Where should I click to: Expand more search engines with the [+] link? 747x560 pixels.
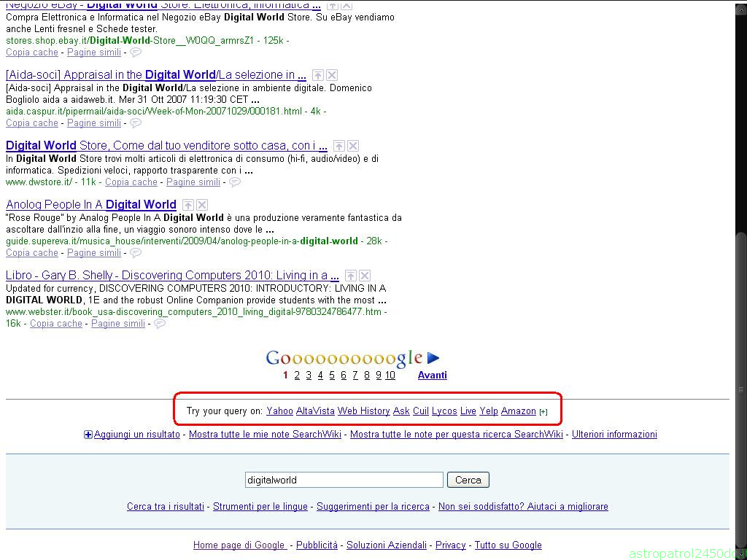coord(543,412)
